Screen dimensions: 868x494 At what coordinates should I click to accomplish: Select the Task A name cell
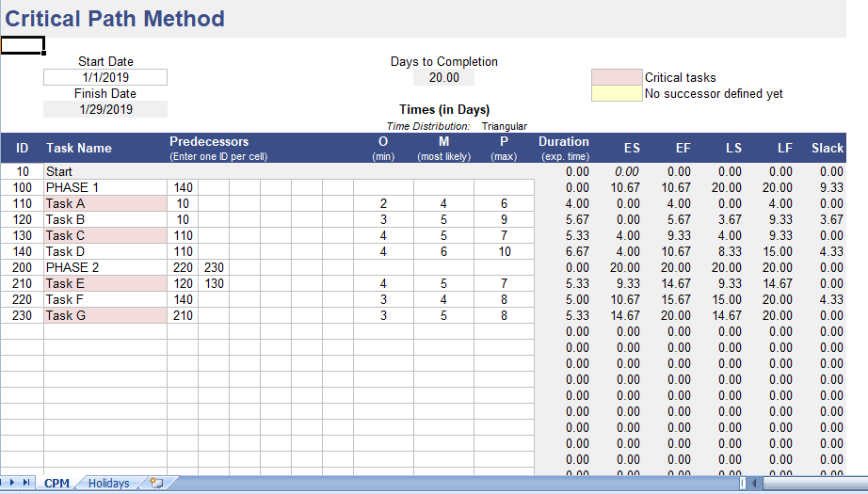point(105,203)
